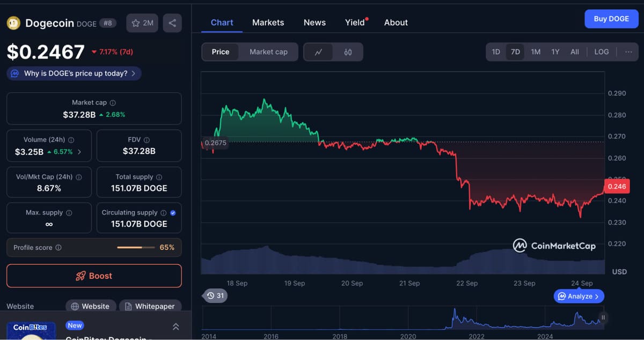Set chart range to 7D
This screenshot has width=644, height=340.
click(x=515, y=52)
